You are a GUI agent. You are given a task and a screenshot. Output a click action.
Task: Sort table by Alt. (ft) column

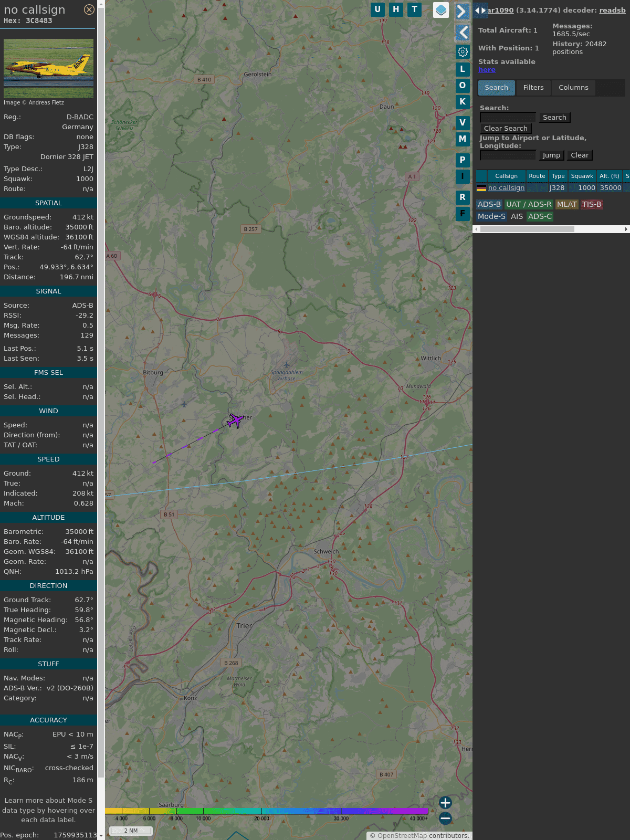click(x=610, y=176)
